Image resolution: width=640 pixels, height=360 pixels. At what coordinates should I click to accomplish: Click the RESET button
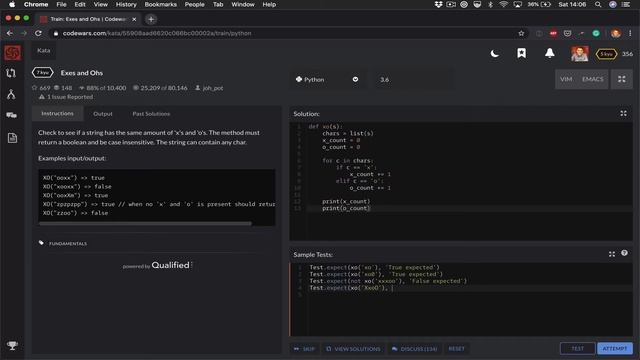(x=456, y=349)
